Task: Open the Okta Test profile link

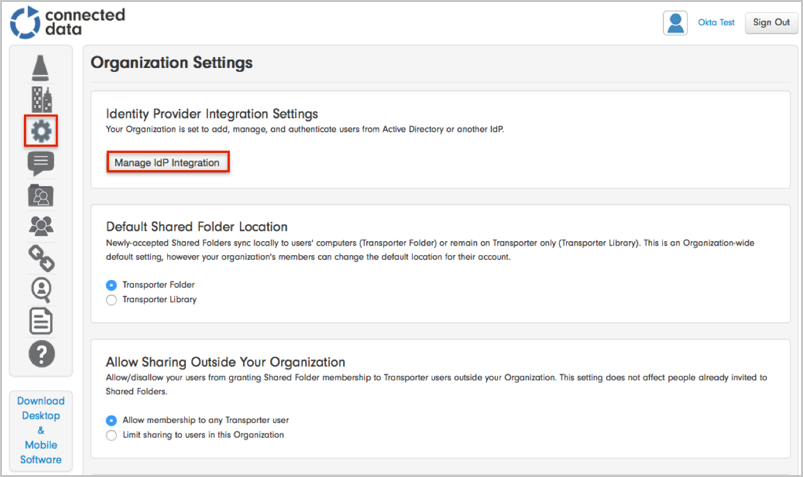Action: (717, 23)
